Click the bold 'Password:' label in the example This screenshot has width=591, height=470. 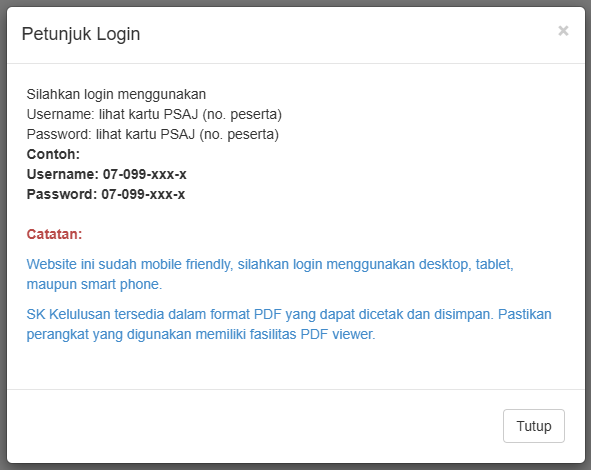click(62, 194)
